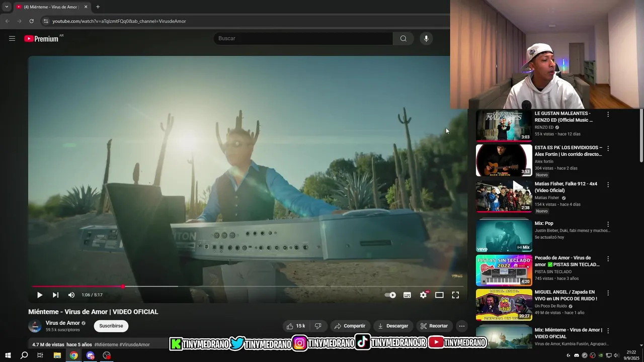
Task: Open Discord from the taskbar
Action: (x=90, y=355)
